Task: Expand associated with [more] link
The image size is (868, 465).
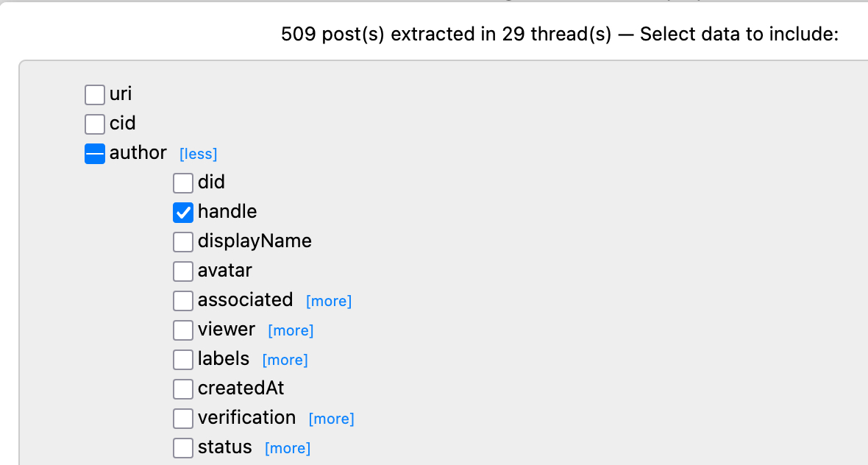Action: (329, 302)
